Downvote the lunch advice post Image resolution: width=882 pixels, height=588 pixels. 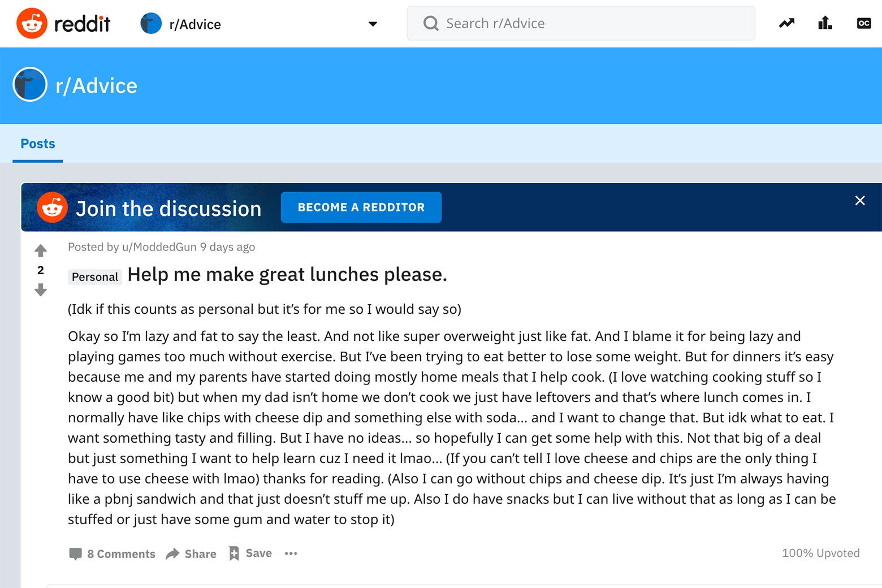point(40,290)
